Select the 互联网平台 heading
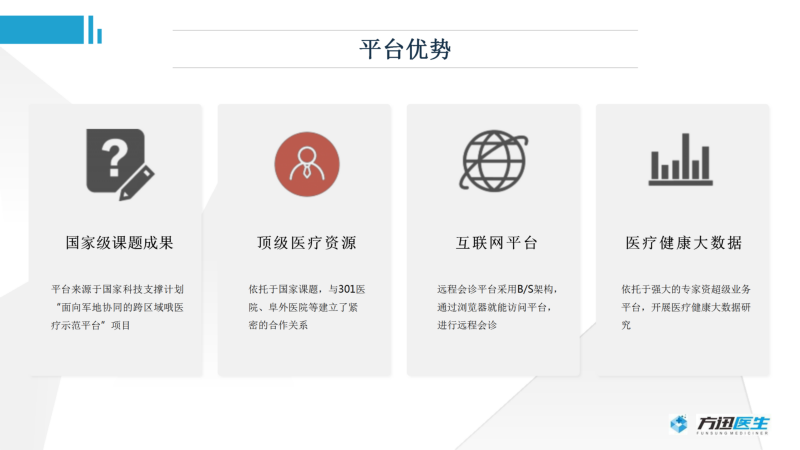 pyautogui.click(x=496, y=243)
